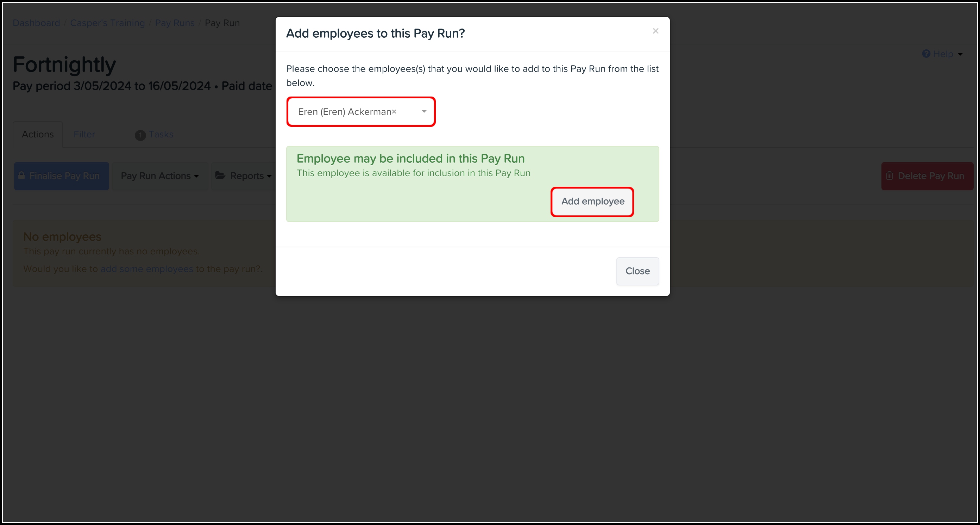
Task: Switch to the Filter tab
Action: (x=84, y=134)
